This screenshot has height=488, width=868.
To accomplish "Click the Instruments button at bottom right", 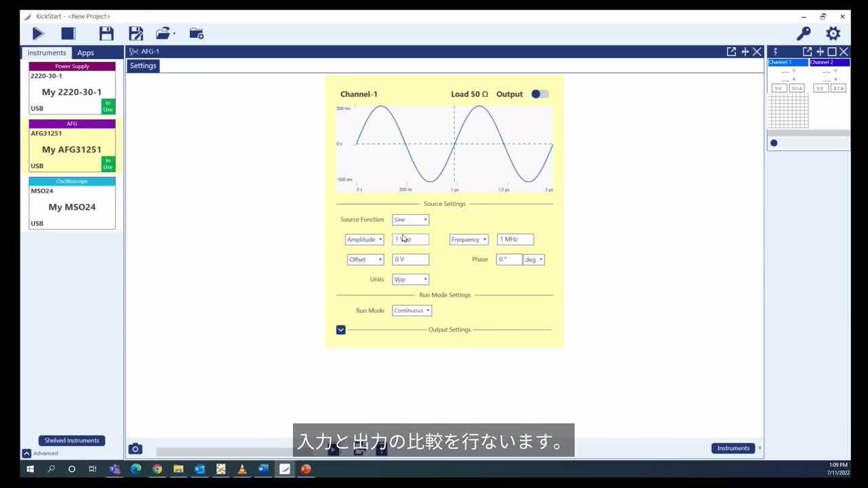I will click(733, 448).
